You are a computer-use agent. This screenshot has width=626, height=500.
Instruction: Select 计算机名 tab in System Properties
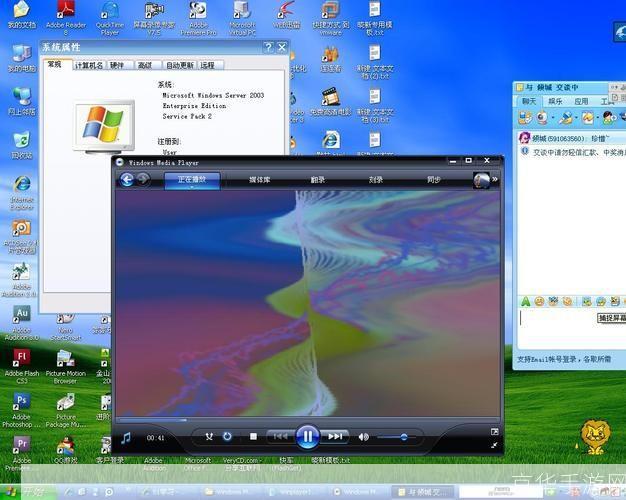click(89, 65)
